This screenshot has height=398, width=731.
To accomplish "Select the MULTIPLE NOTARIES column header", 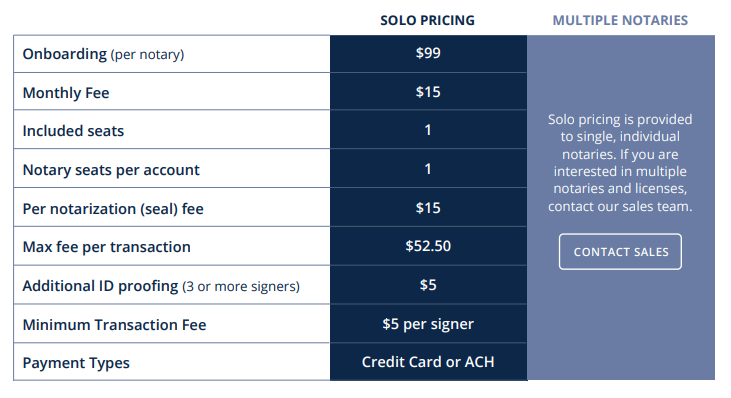I will [x=620, y=21].
